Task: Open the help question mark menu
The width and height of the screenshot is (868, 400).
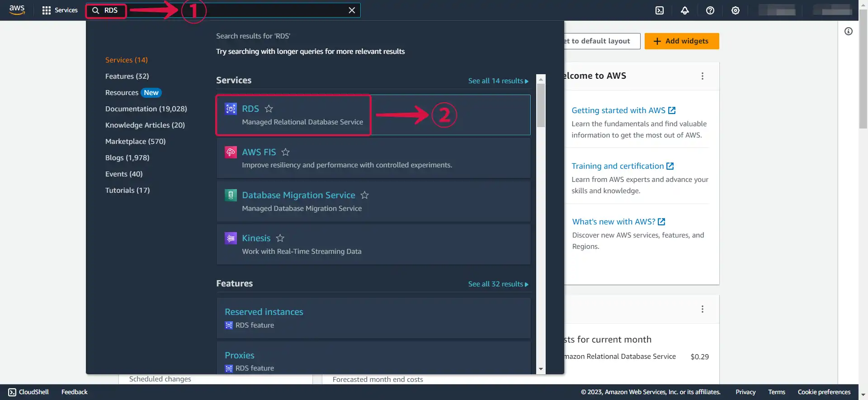Action: (x=710, y=10)
